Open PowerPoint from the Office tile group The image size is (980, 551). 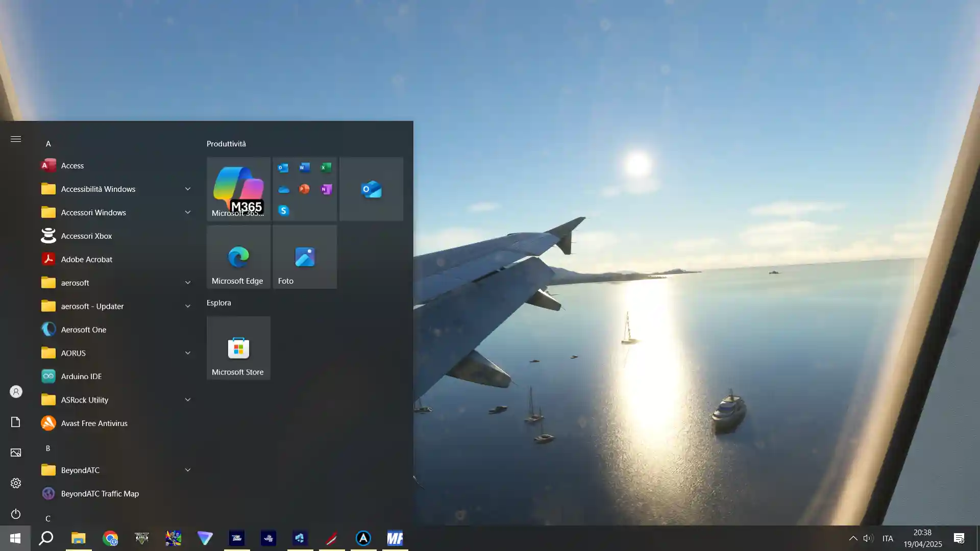(305, 189)
